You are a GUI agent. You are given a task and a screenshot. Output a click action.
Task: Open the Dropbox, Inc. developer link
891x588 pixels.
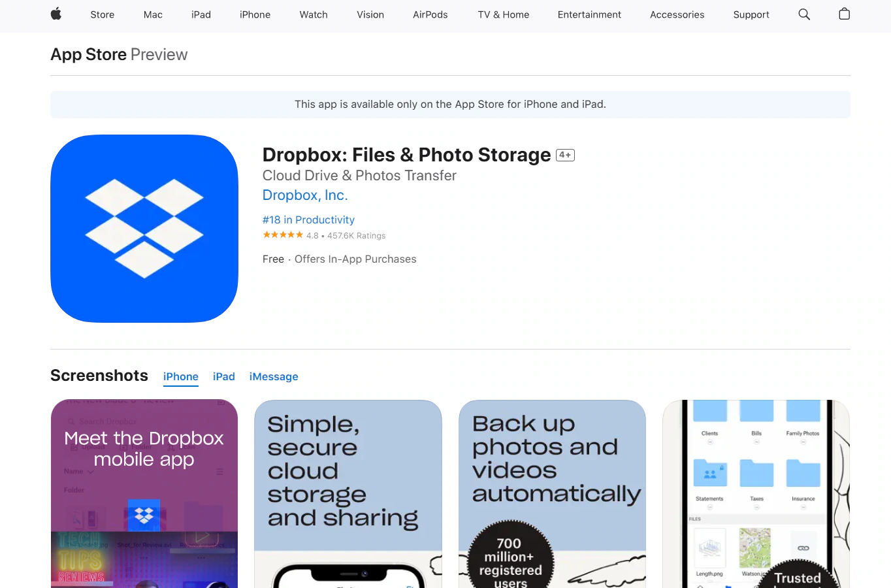point(305,195)
